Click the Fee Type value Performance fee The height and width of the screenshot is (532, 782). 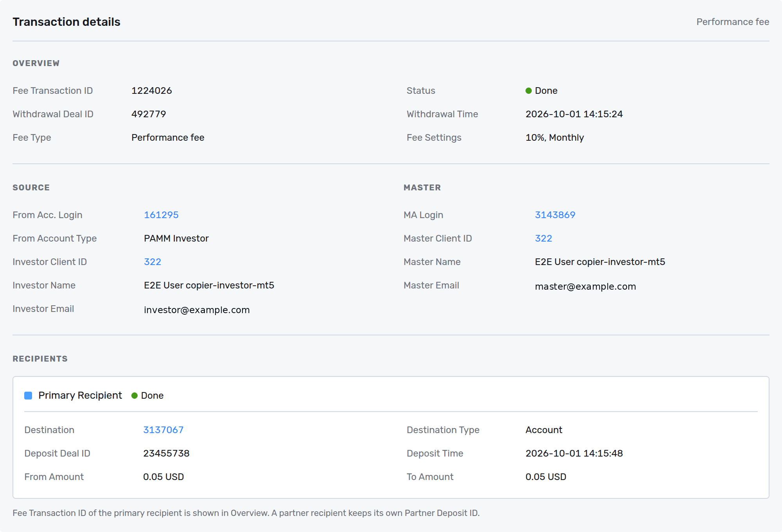coord(168,138)
